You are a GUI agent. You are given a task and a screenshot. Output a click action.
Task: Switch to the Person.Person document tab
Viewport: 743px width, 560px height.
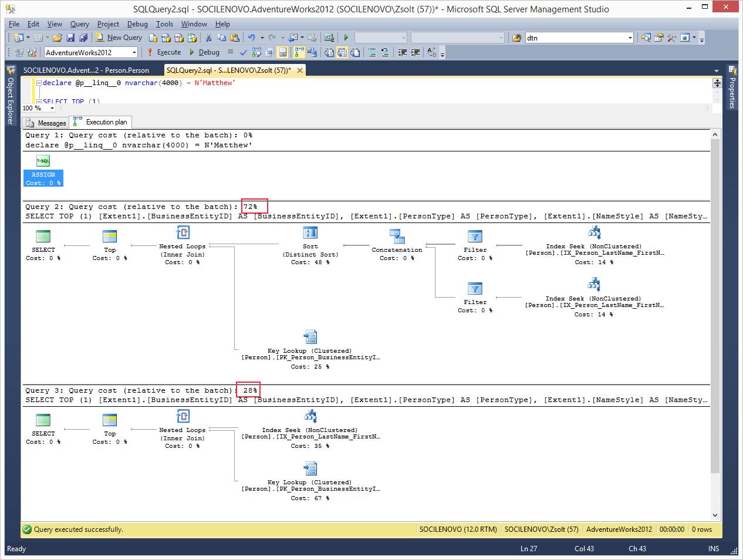pos(86,70)
